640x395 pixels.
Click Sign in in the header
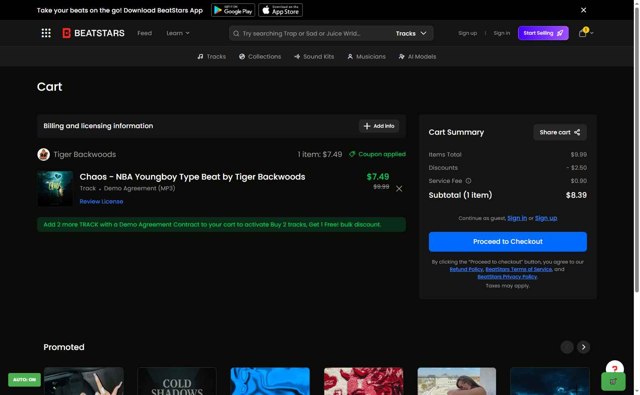coord(502,33)
